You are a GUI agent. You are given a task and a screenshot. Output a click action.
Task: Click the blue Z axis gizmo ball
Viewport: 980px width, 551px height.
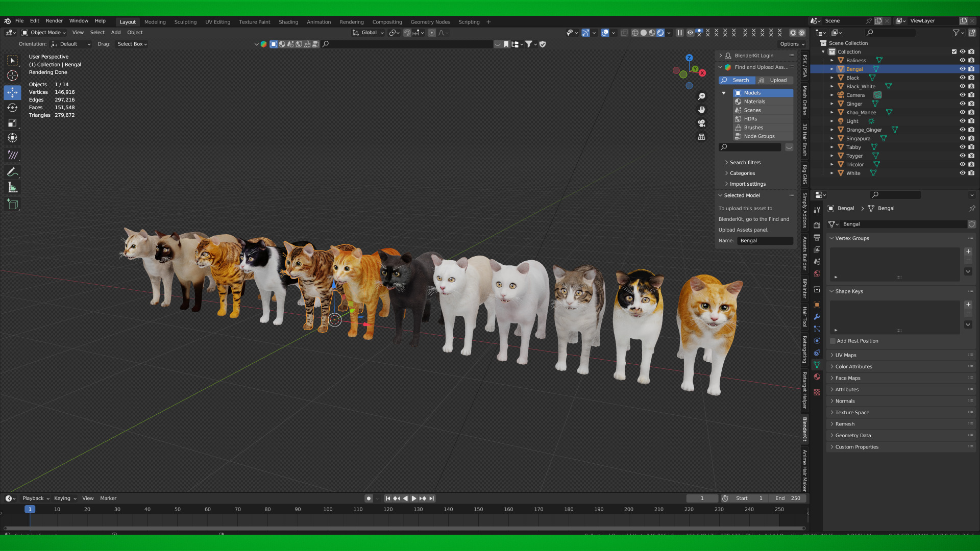(689, 58)
